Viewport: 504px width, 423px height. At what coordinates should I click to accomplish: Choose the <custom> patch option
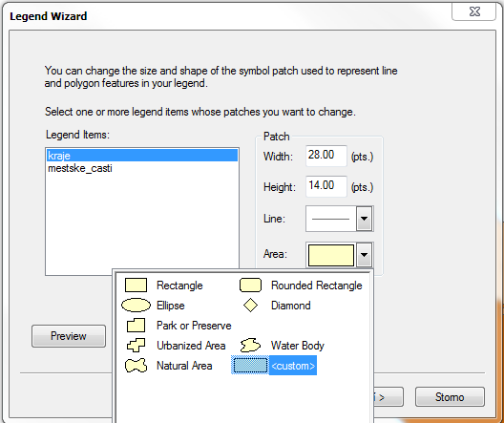[274, 365]
